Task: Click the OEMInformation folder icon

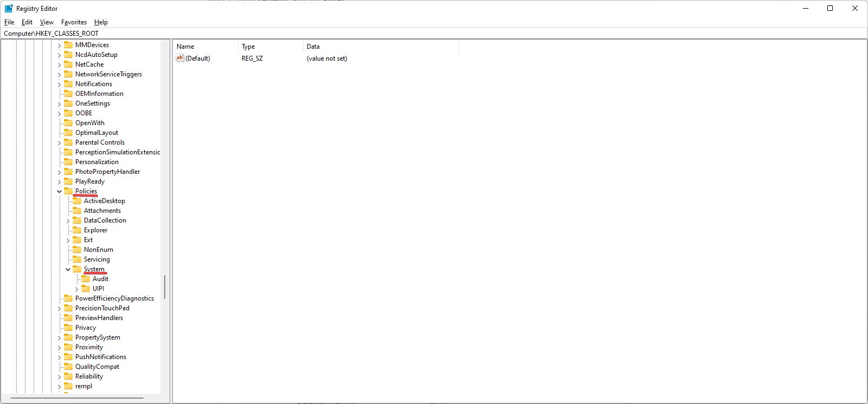Action: click(x=68, y=94)
